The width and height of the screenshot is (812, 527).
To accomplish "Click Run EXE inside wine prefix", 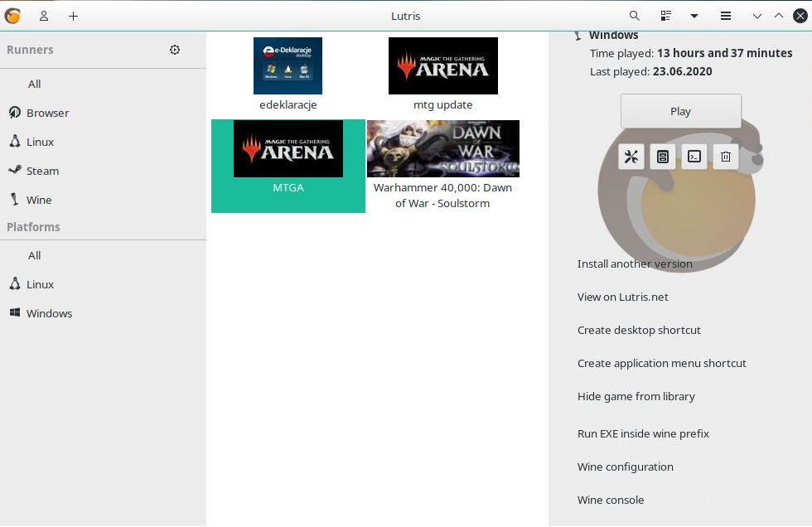I will point(643,434).
